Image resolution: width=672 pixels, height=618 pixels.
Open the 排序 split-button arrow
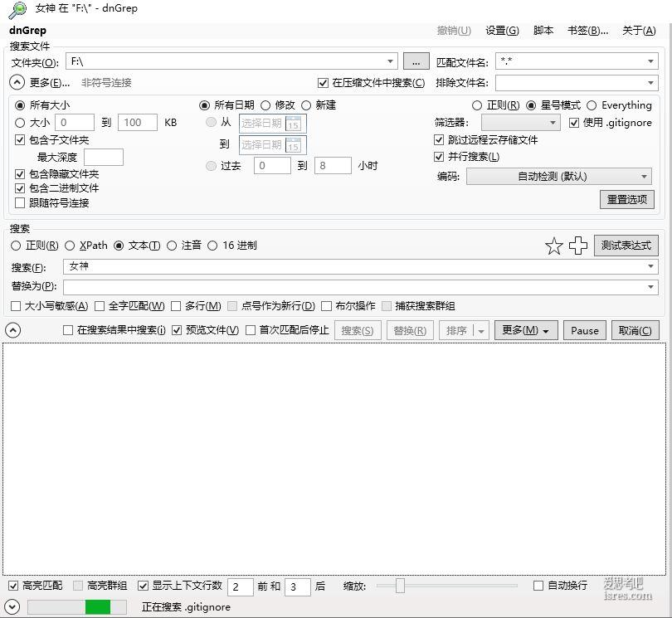[481, 331]
